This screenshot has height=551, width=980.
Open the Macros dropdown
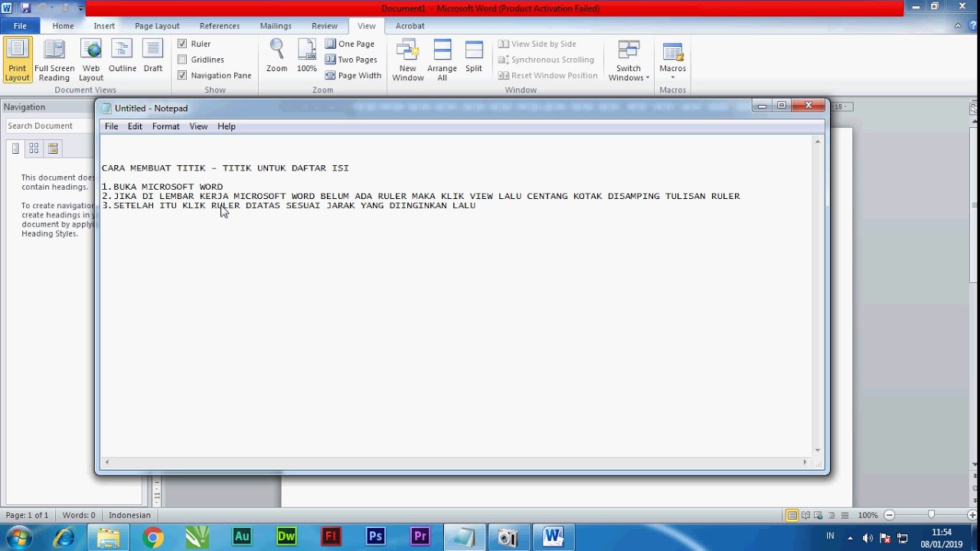[x=673, y=60]
